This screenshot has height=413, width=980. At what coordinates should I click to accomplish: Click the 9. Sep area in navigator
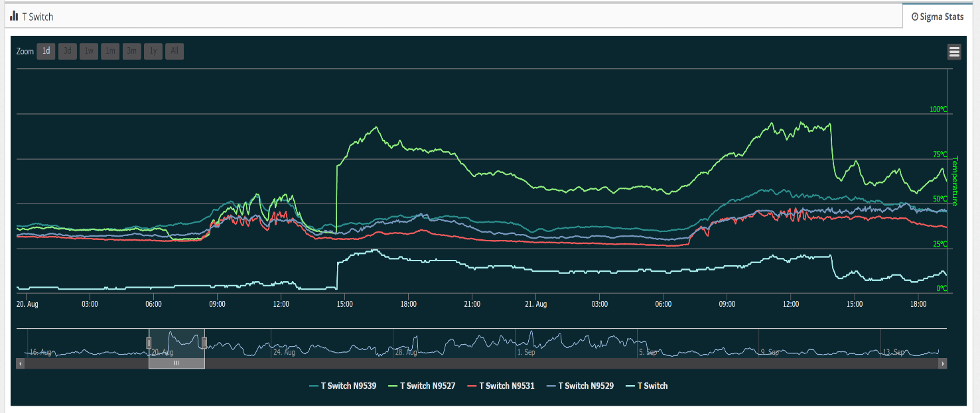pos(770,352)
